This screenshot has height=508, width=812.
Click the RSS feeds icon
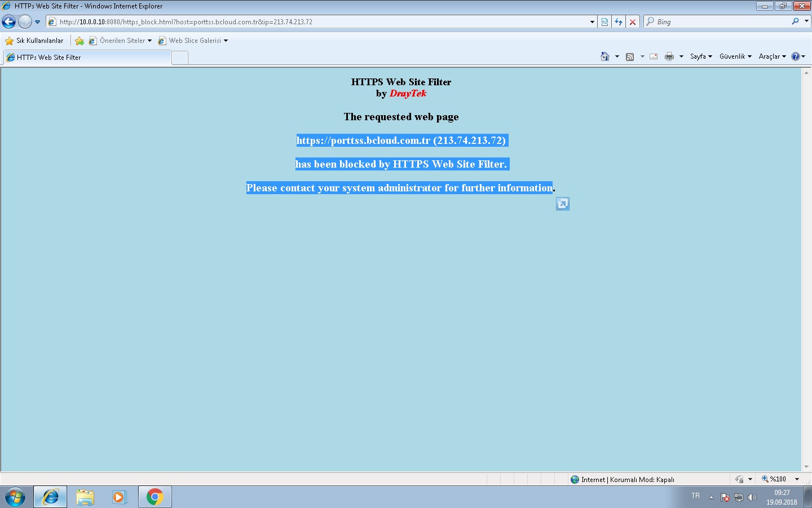click(x=630, y=56)
